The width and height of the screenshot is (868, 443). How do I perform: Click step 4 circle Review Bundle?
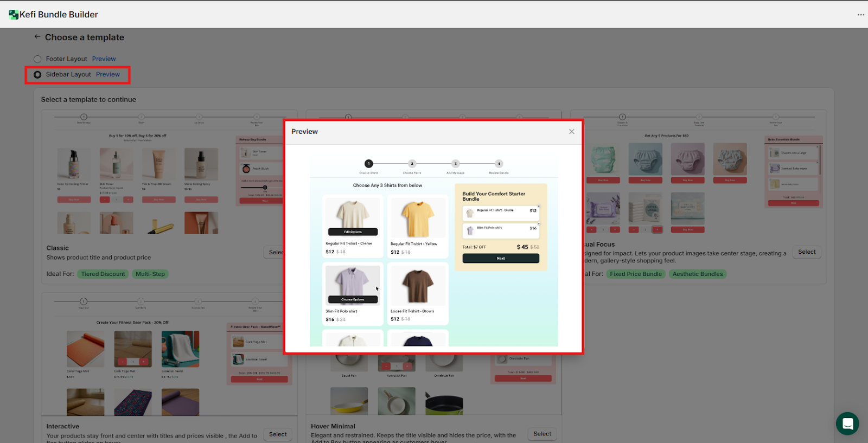[499, 164]
